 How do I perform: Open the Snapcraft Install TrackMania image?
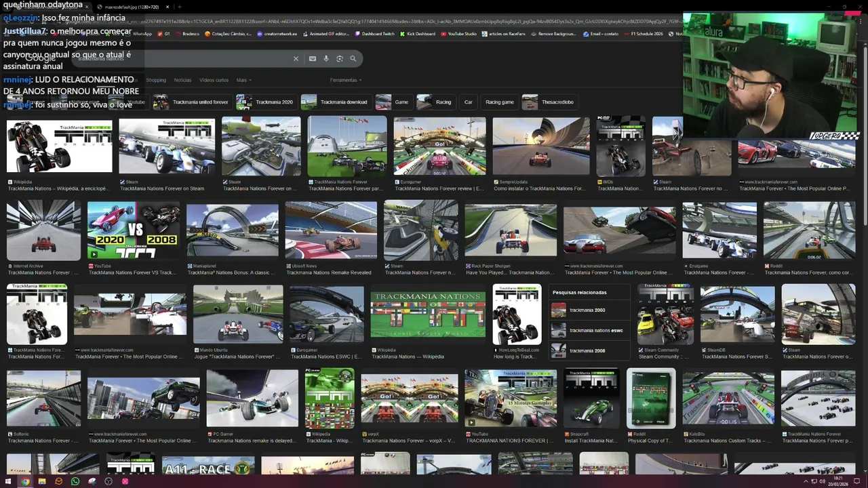[x=591, y=398]
